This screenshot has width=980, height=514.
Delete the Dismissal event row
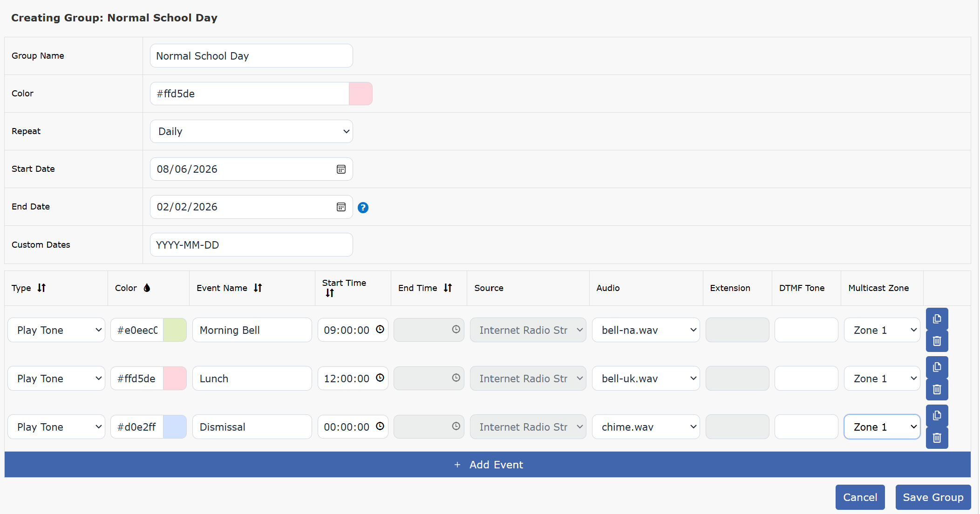coord(937,438)
